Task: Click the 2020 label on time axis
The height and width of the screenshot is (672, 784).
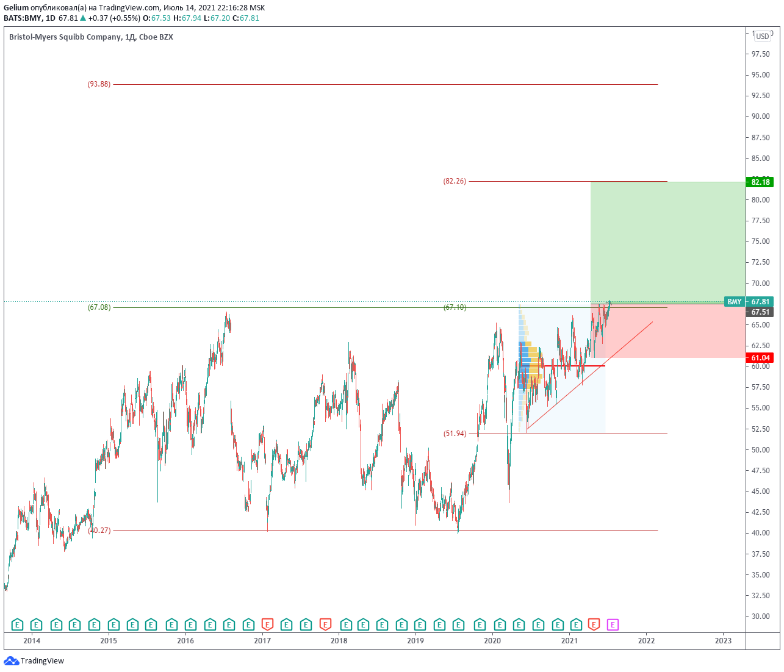Action: coord(492,640)
